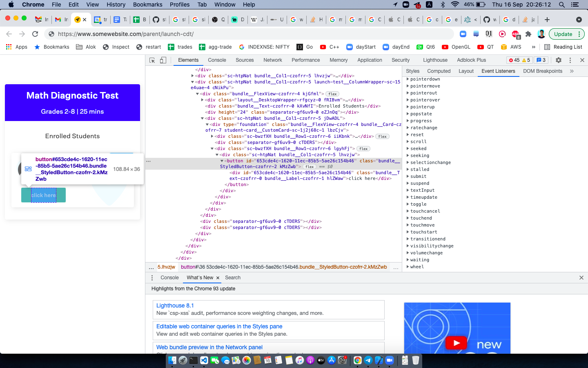Image resolution: width=588 pixels, height=368 pixels.
Task: Open Chrome three-dot menu on Update button
Action: pos(579,34)
